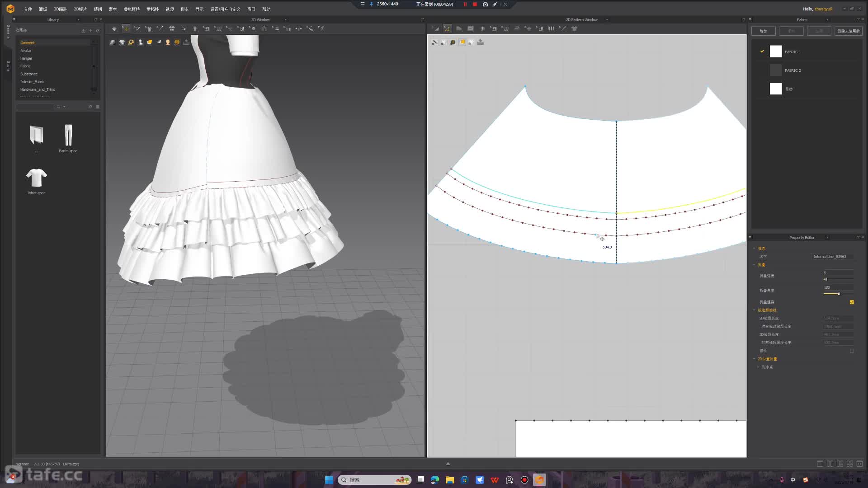868x488 pixels.
Task: Open the 2D Pattern Window title dropdown
Action: point(607,20)
